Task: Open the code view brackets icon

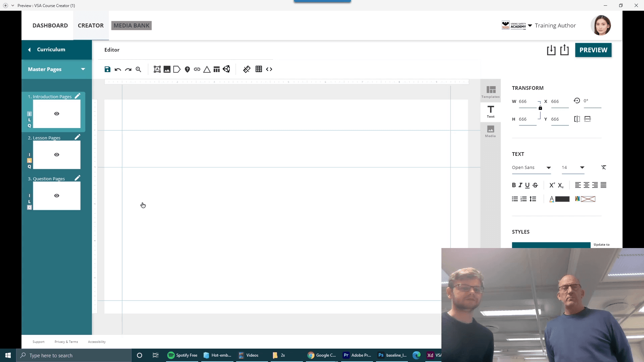Action: point(269,69)
